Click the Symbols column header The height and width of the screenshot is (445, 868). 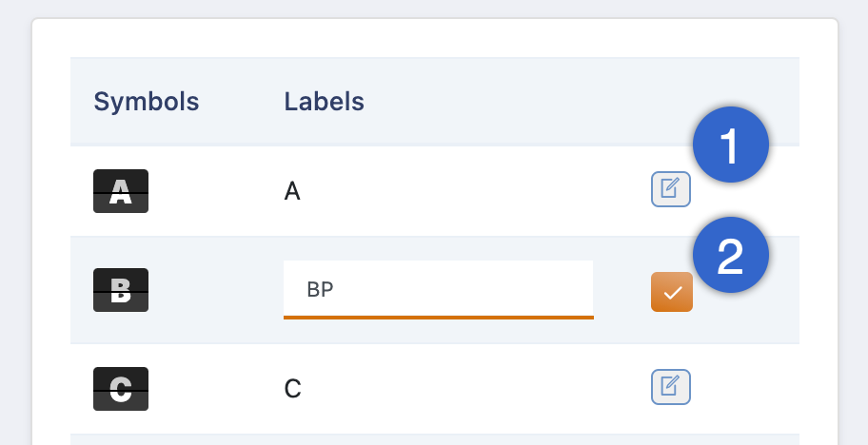(x=147, y=102)
